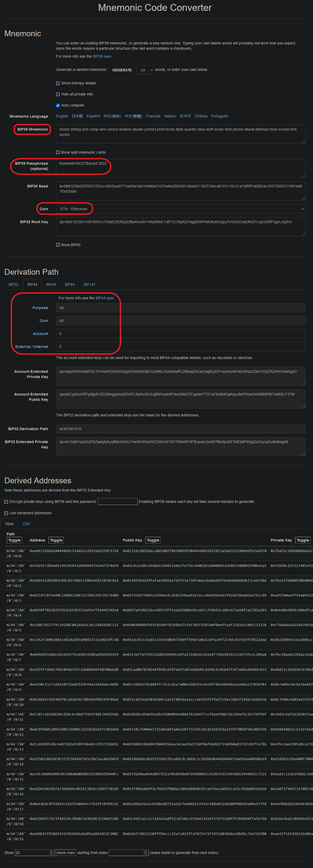Tick Show split mnemonic cards
Viewport: 313px width, 868px height.
coord(58,152)
